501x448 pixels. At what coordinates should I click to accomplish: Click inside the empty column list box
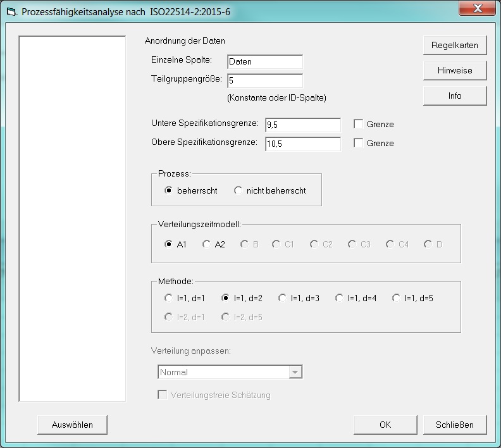point(72,218)
